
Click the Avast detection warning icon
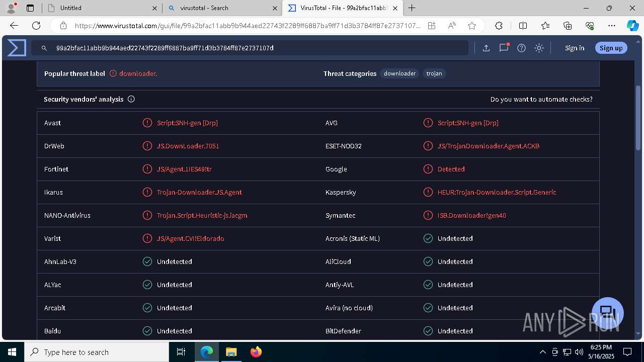pyautogui.click(x=147, y=123)
